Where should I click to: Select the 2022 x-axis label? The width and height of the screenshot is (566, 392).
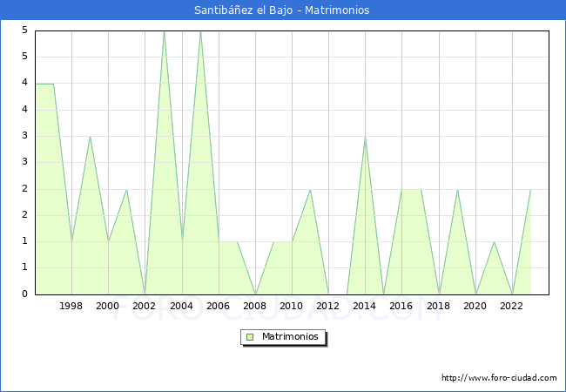[x=512, y=306]
